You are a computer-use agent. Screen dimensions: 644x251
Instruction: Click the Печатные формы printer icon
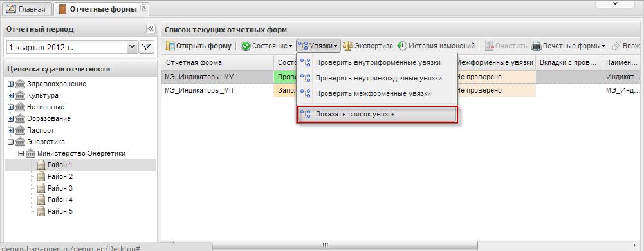pyautogui.click(x=537, y=46)
